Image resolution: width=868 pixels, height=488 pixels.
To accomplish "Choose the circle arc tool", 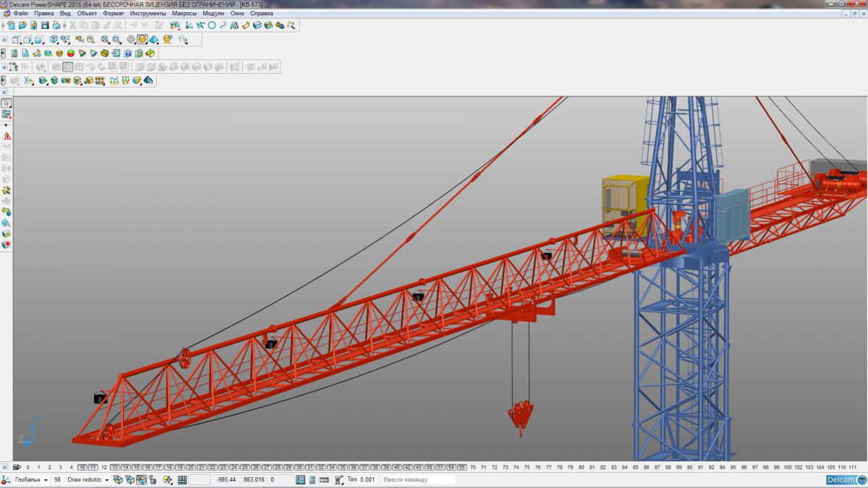I will pos(212,25).
